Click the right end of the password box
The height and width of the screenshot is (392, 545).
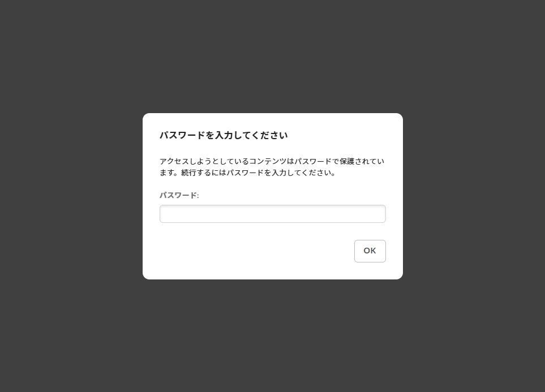tap(380, 214)
